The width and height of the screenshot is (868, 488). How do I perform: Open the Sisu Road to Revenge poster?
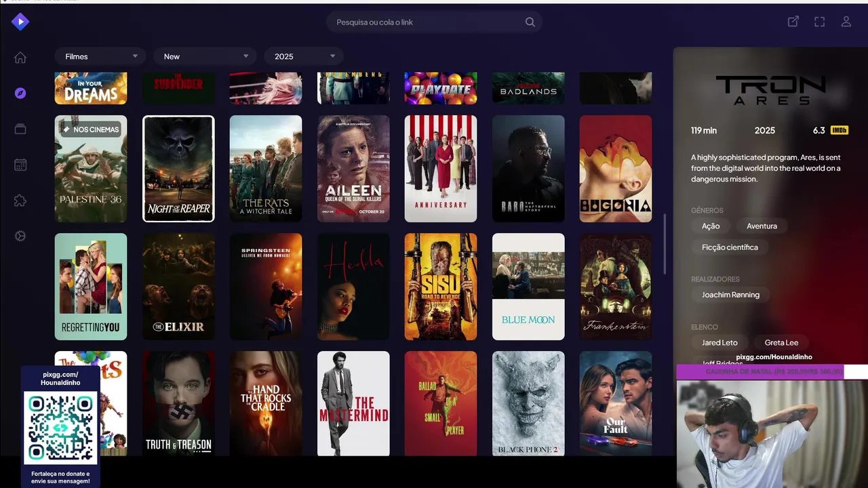point(441,287)
